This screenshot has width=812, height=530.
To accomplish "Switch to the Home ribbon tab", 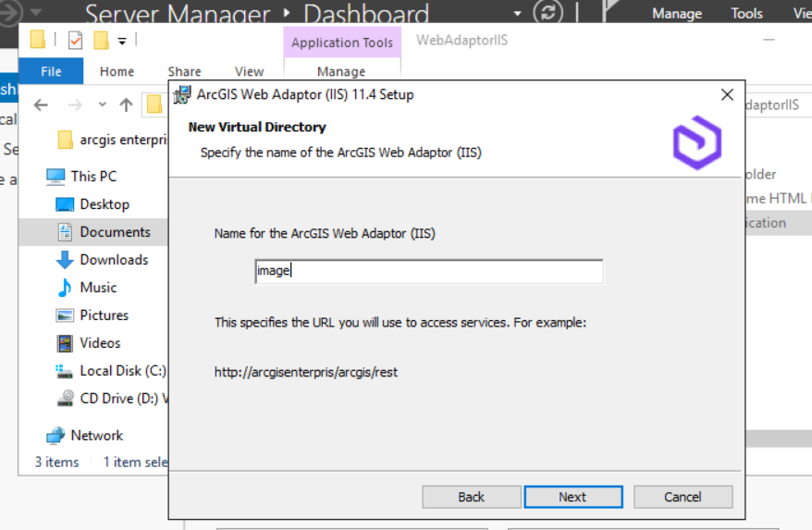I will point(117,71).
